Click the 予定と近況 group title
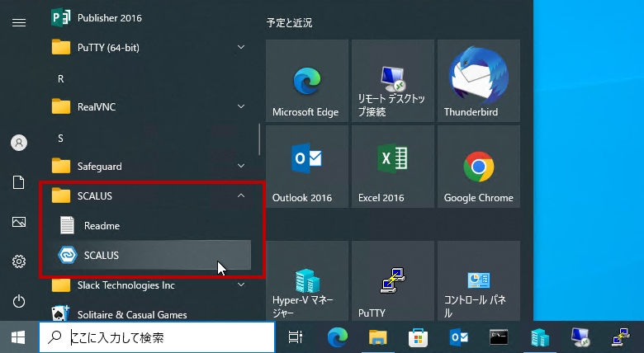 point(289,22)
